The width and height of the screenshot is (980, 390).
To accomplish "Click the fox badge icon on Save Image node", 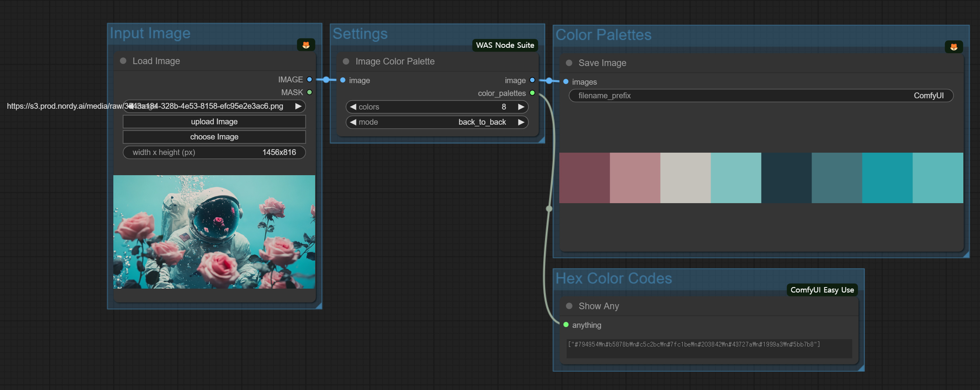I will pos(954,47).
